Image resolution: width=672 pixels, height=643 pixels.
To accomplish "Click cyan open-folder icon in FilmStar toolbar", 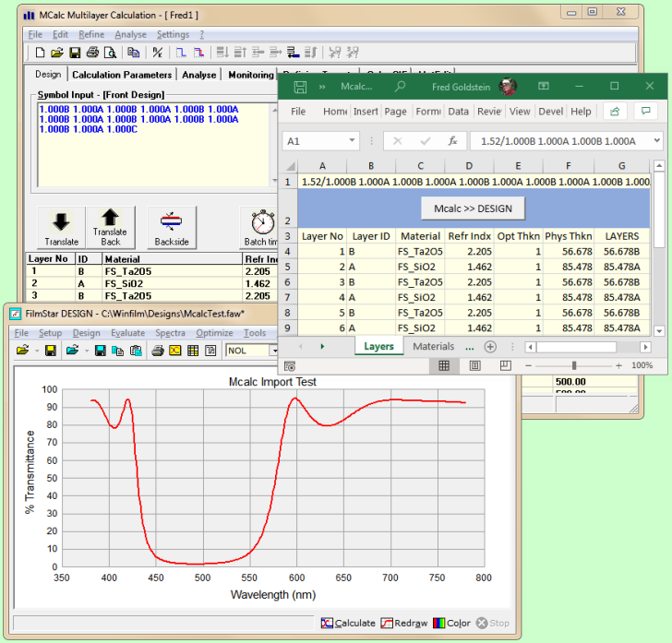I will (x=72, y=351).
